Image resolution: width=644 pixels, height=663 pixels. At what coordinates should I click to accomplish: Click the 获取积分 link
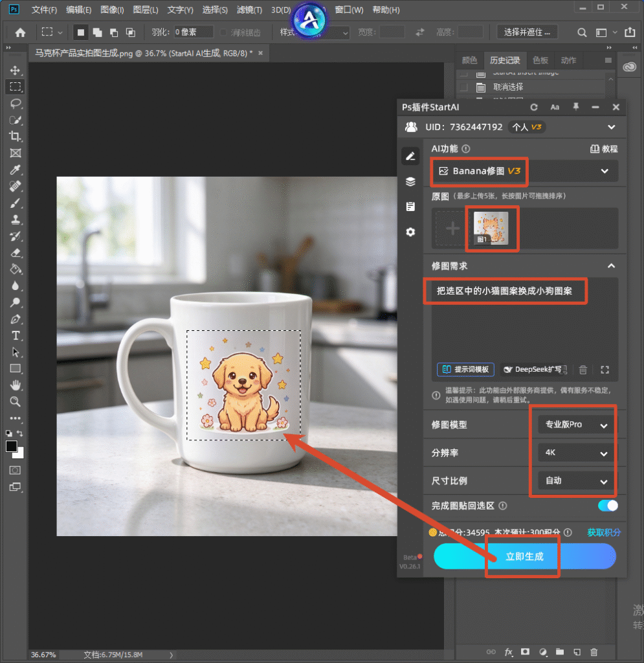coord(604,533)
